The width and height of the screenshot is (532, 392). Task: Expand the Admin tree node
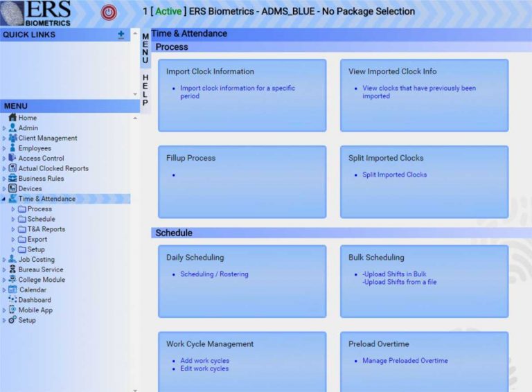(4, 128)
